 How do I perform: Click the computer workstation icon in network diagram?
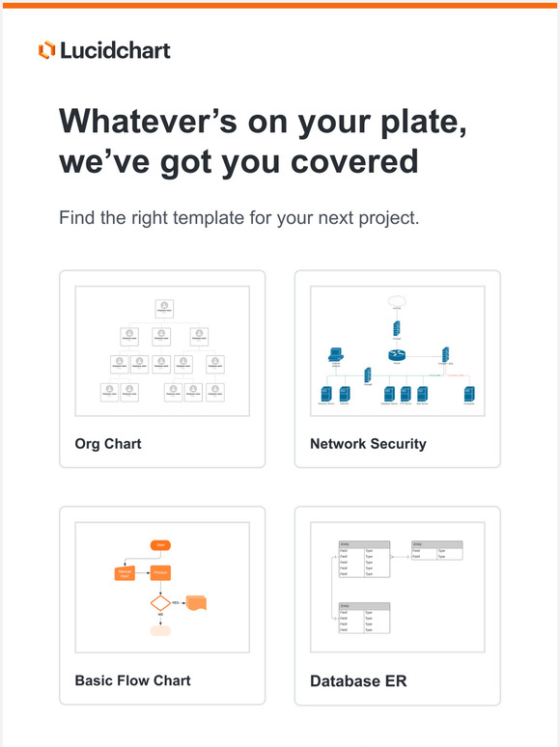[336, 354]
